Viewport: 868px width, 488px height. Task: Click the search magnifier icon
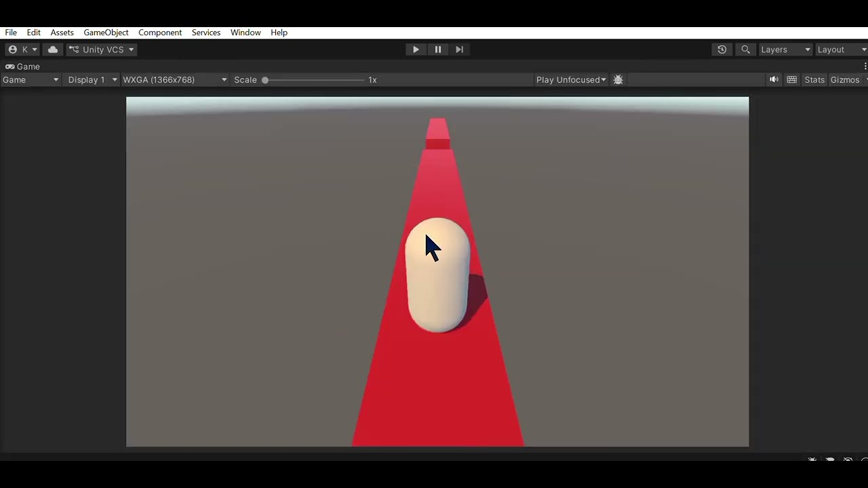point(746,49)
